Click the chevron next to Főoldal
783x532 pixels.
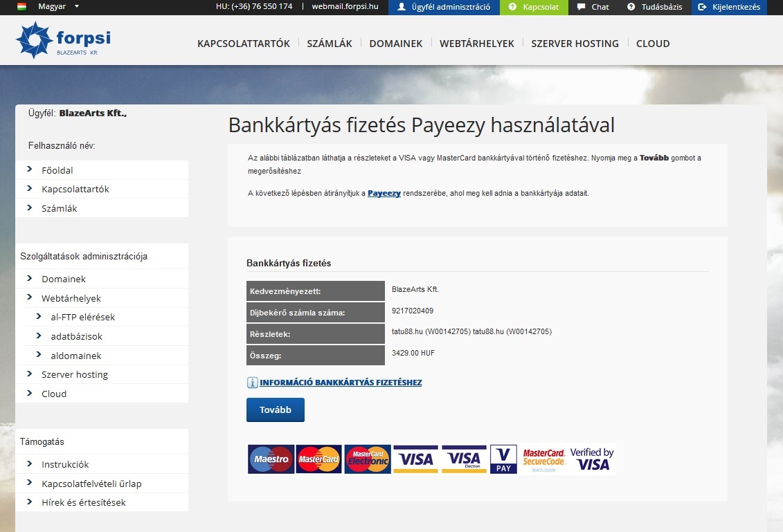[x=30, y=169]
